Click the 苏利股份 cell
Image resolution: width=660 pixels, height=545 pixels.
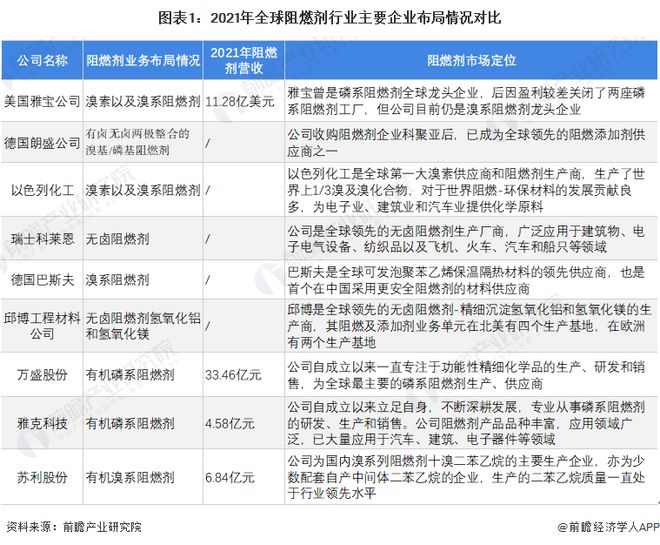[x=42, y=477]
